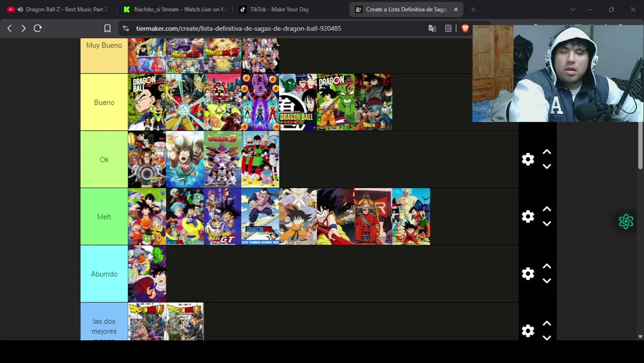The height and width of the screenshot is (363, 644).
Task: Open settings gear for the Aburrido tier
Action: [528, 274]
